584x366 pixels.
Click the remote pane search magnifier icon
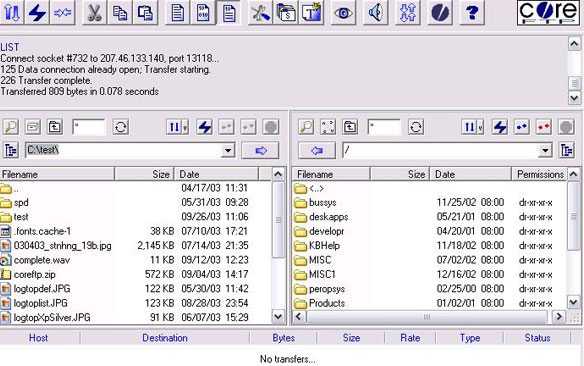click(x=306, y=127)
